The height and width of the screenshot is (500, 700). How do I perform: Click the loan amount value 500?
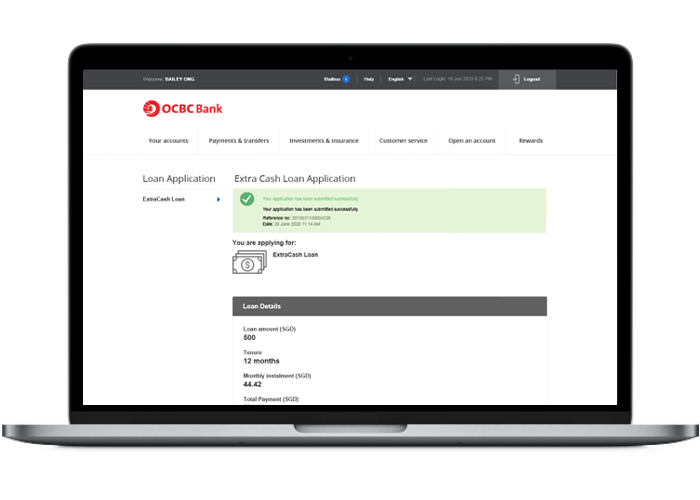[x=249, y=338]
